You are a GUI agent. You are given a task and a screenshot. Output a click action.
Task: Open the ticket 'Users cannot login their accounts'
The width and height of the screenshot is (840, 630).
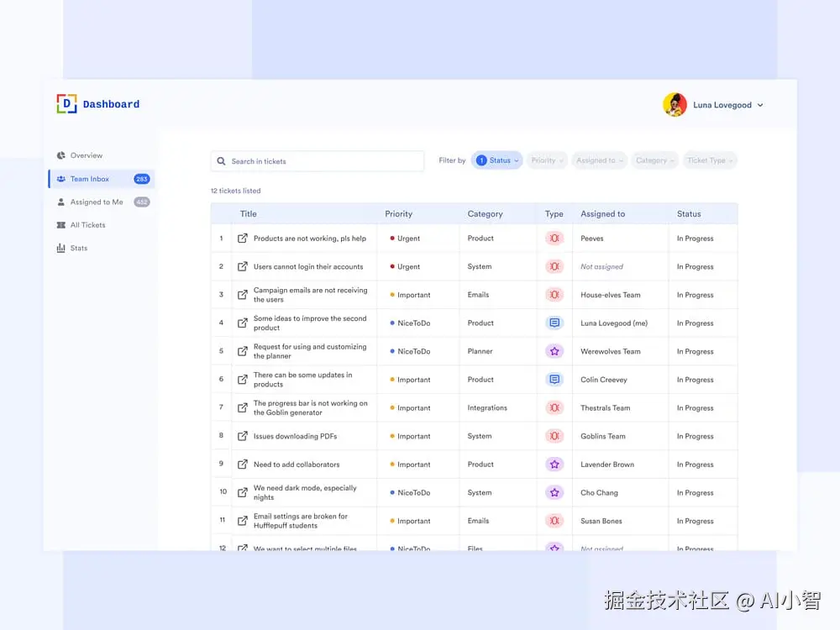243,266
